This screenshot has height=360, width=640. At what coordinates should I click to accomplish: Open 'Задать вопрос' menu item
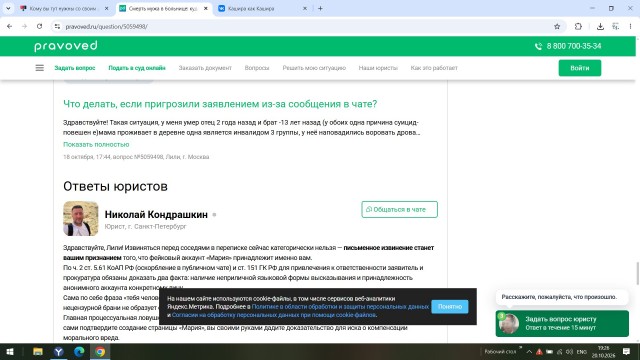point(75,68)
